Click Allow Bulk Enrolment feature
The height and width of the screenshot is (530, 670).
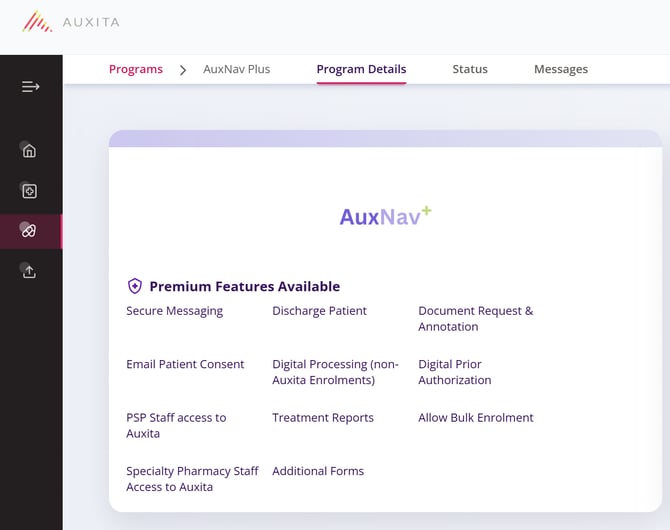(x=476, y=418)
